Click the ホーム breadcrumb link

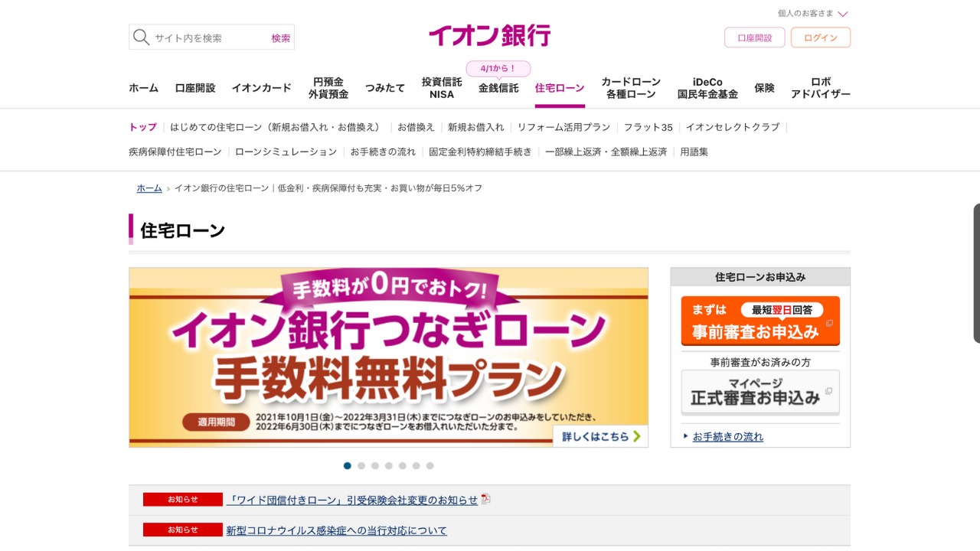pyautogui.click(x=149, y=188)
